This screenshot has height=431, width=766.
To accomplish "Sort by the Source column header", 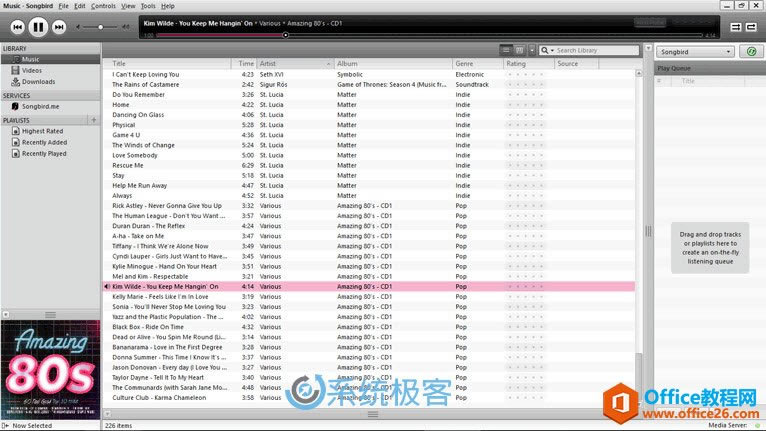I will click(x=576, y=64).
